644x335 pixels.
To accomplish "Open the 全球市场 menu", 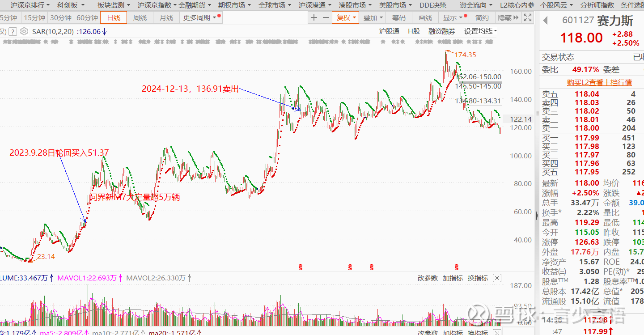I will click(275, 5).
